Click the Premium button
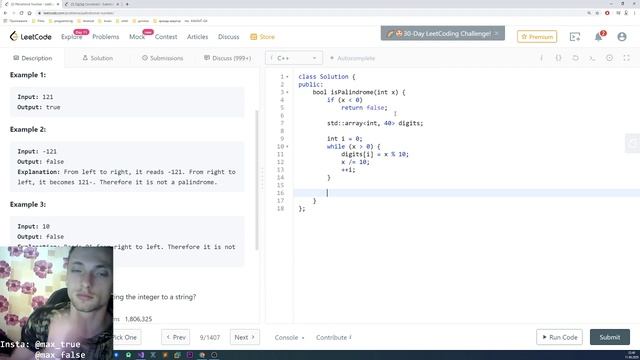This screenshot has height=360, width=640. coord(537,37)
